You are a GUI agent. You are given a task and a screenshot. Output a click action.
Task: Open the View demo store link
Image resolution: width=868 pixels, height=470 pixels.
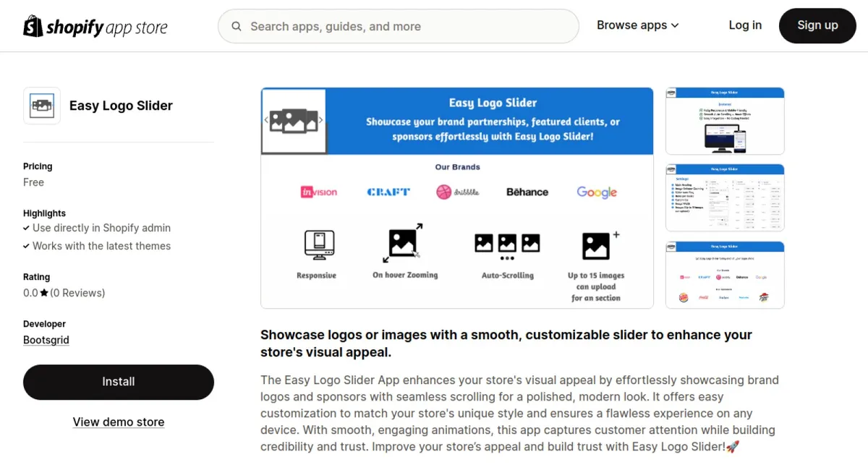[119, 422]
